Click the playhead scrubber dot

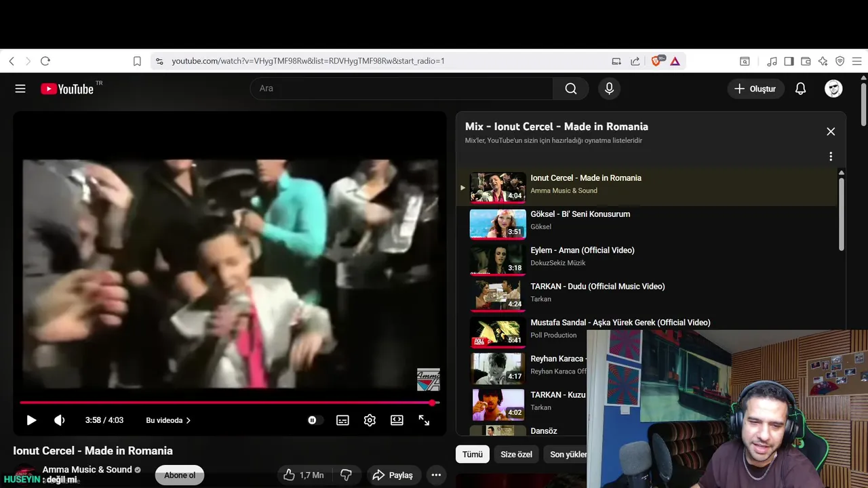pos(433,403)
